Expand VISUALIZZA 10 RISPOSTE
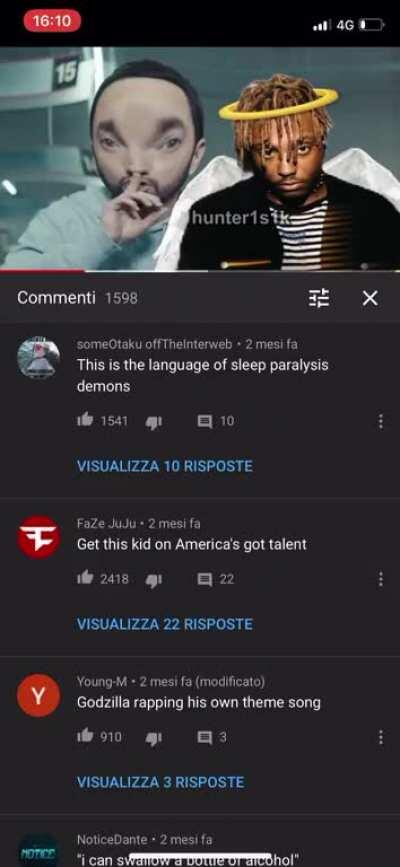This screenshot has height=867, width=400. click(x=165, y=466)
